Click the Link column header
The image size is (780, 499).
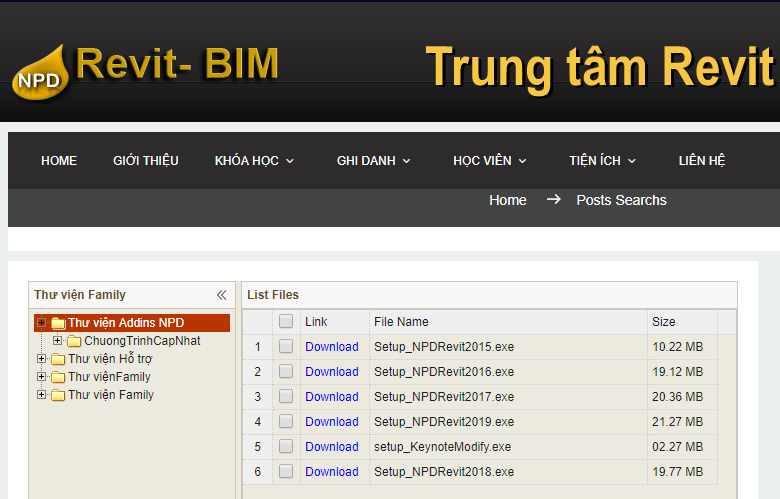(x=316, y=322)
